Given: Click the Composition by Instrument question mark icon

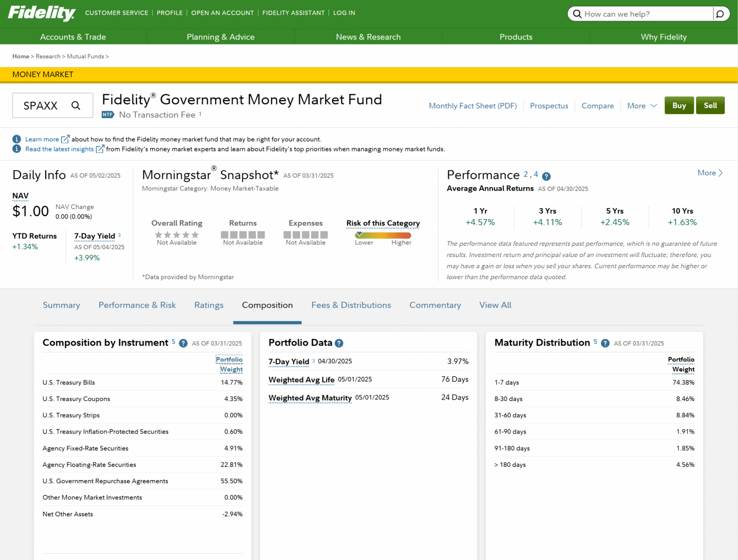Looking at the screenshot, I should tap(183, 343).
